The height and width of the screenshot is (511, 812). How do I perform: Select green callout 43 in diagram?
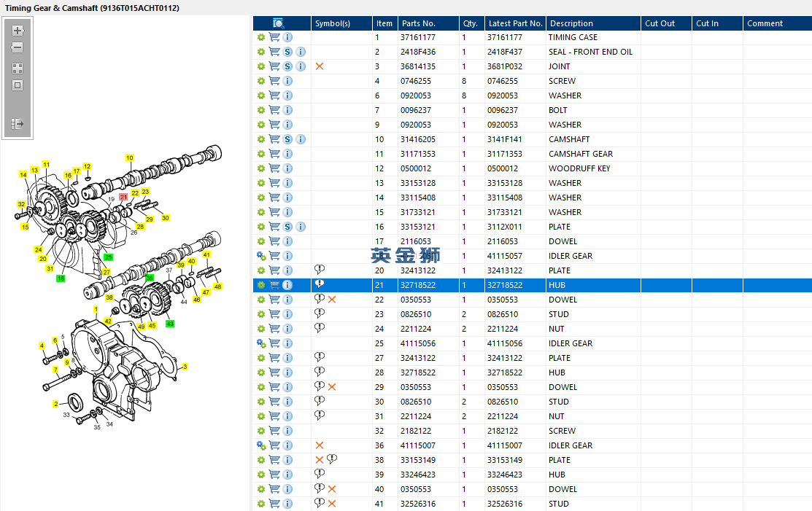pyautogui.click(x=170, y=324)
